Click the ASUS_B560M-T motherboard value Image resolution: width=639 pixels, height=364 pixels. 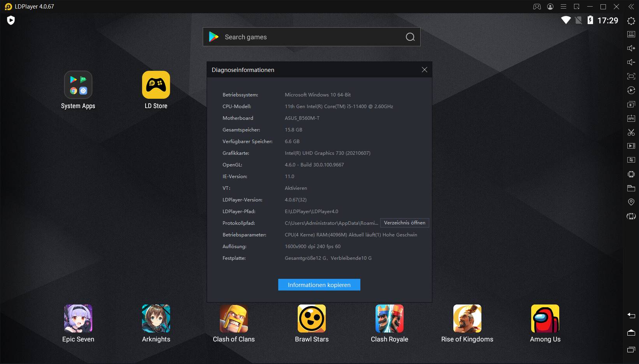(302, 118)
